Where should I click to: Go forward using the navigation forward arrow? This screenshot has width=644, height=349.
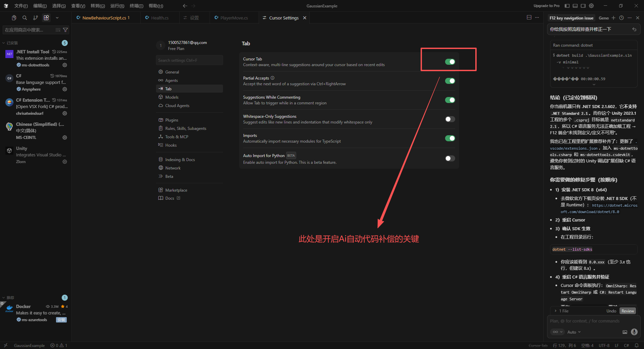click(193, 6)
